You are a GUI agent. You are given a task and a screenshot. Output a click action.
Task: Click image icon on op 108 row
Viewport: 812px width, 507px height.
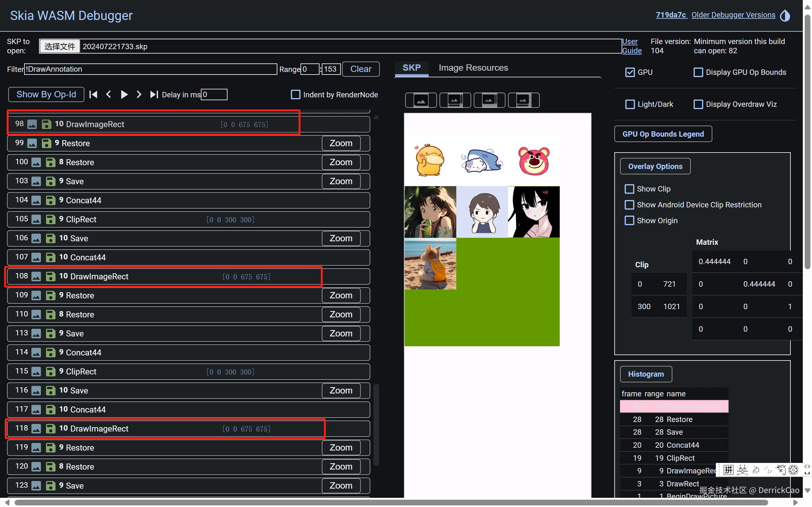(x=36, y=276)
